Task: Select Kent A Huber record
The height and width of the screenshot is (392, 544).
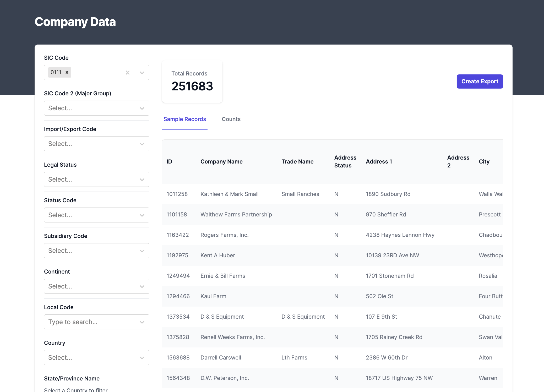Action: tap(218, 255)
